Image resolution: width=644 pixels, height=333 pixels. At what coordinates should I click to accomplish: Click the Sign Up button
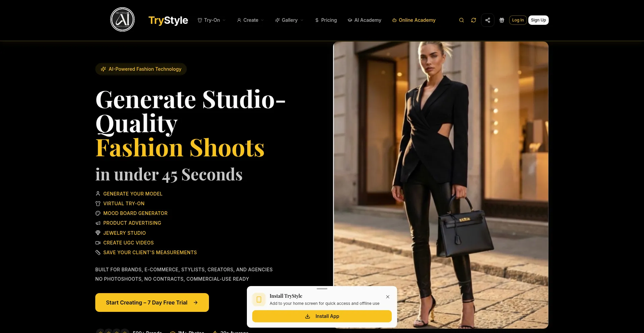(x=538, y=20)
